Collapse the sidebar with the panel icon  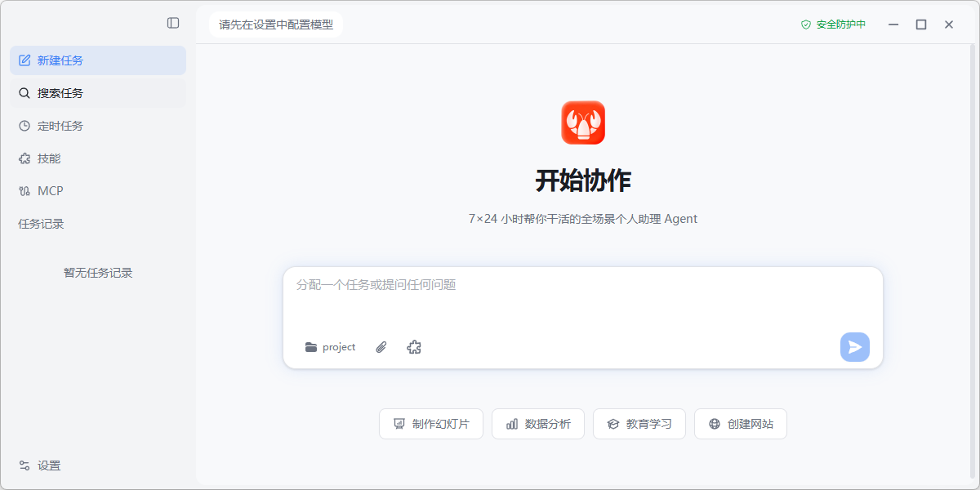173,23
